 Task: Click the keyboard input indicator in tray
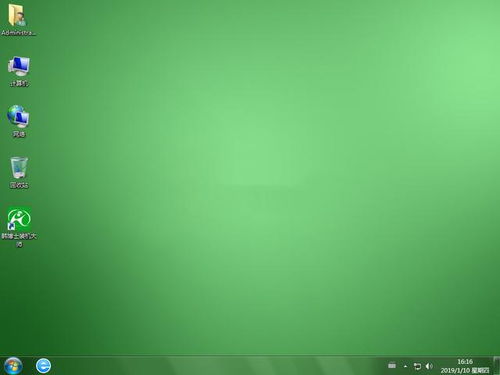pos(392,366)
